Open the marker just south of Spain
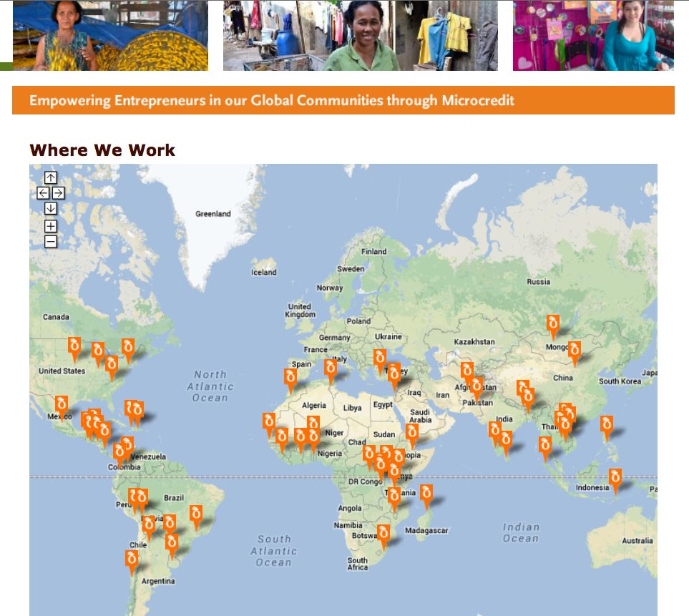The height and width of the screenshot is (616, 689). [290, 378]
